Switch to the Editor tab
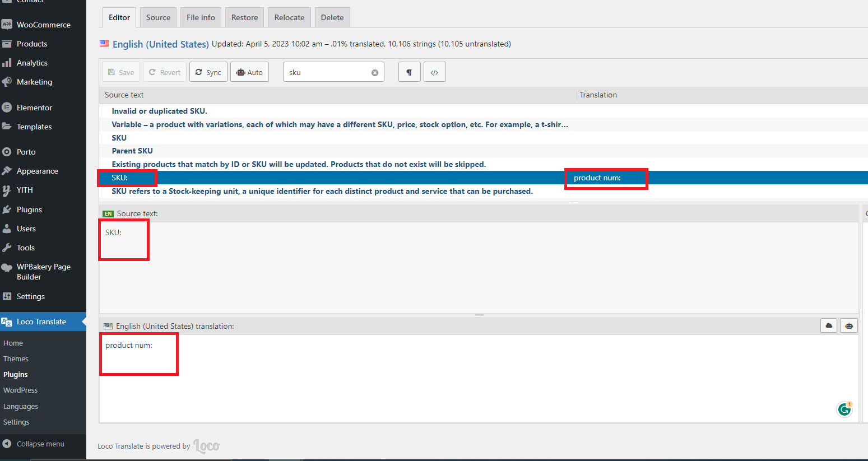Image resolution: width=868 pixels, height=461 pixels. tap(119, 17)
